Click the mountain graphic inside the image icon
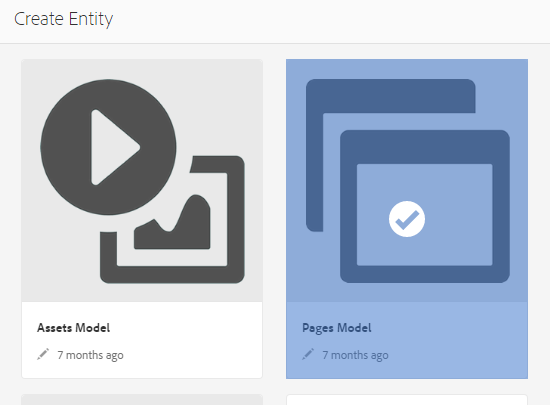The width and height of the screenshot is (550, 405). pos(172,222)
